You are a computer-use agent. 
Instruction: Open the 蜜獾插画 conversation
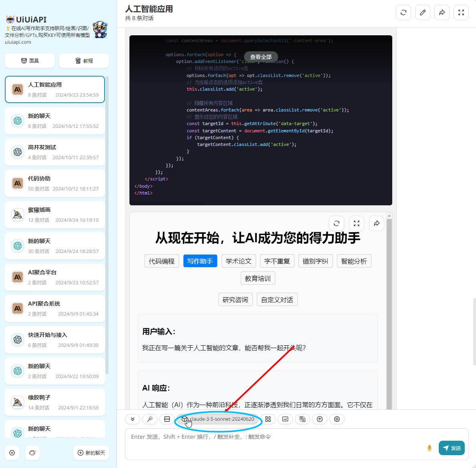tap(55, 215)
